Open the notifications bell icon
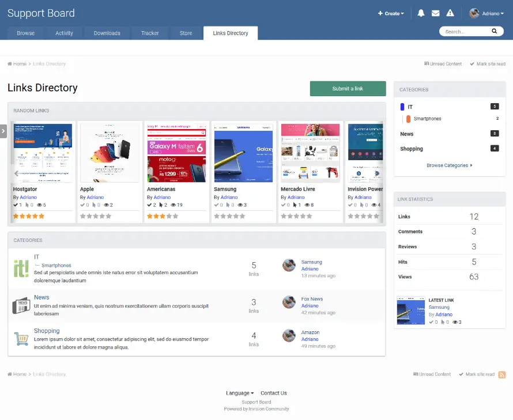 tap(421, 13)
